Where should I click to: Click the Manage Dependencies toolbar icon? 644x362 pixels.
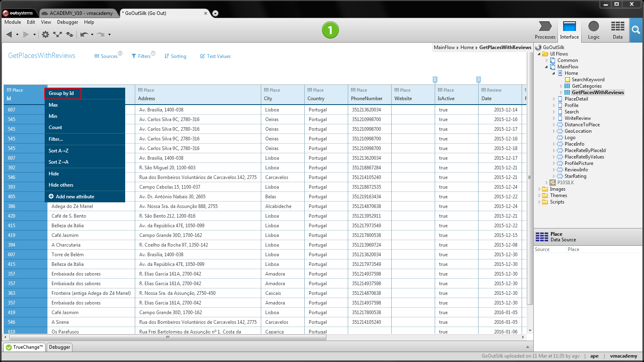click(58, 35)
